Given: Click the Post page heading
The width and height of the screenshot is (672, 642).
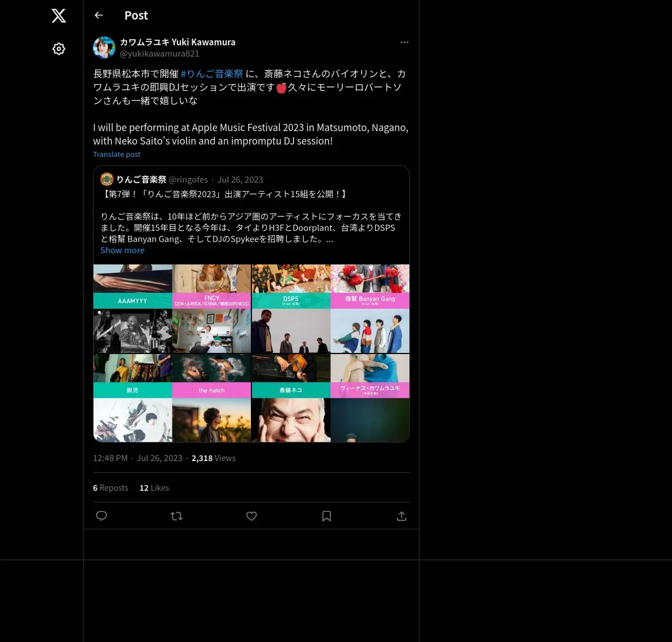Looking at the screenshot, I should point(136,15).
